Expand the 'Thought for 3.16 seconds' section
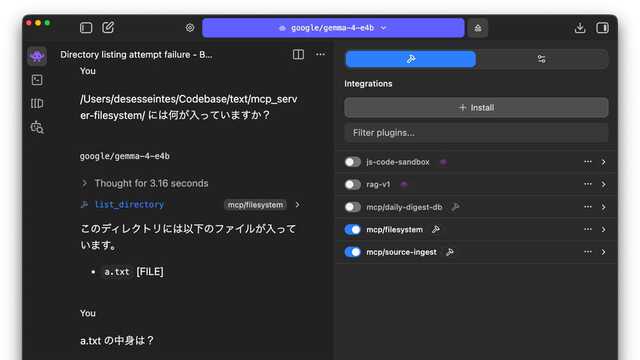Image resolution: width=640 pixels, height=360 pixels. click(x=145, y=183)
